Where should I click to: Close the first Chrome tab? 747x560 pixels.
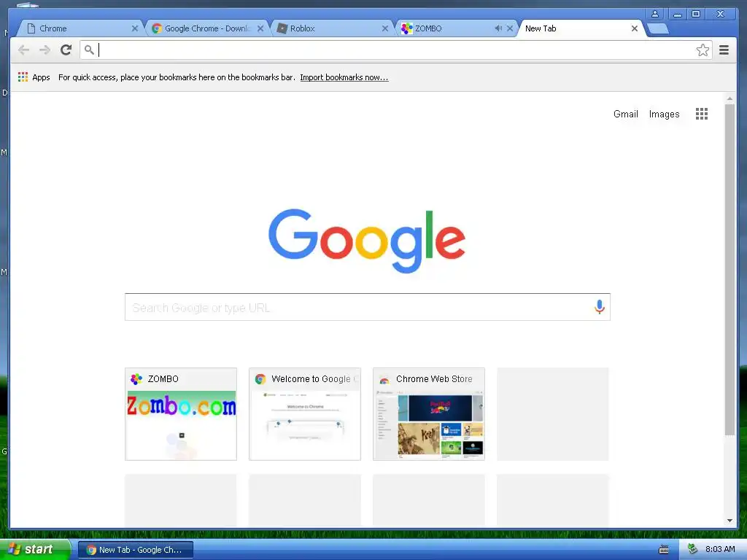(135, 28)
